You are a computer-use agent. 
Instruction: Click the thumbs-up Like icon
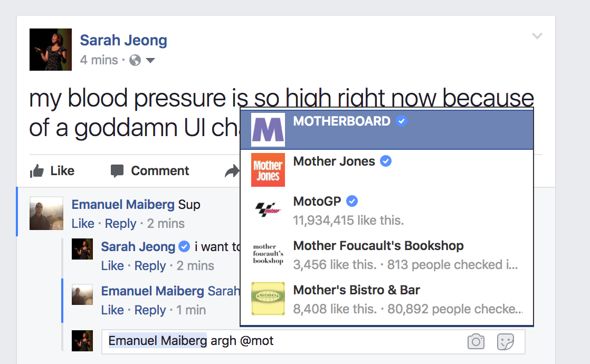(37, 171)
